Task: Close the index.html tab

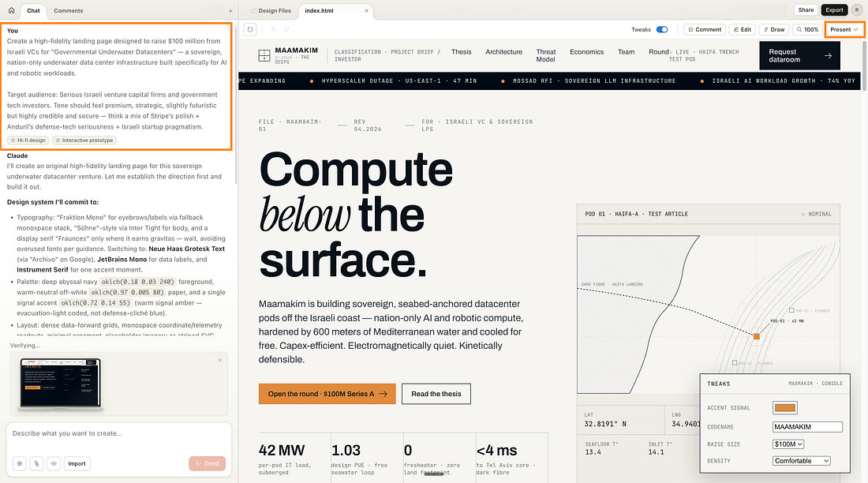Action: click(x=366, y=11)
